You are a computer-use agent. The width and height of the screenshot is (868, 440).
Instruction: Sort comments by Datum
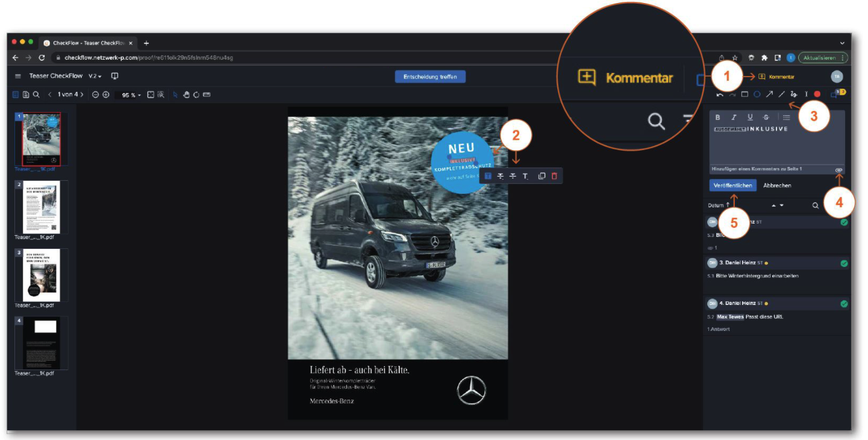[719, 206]
